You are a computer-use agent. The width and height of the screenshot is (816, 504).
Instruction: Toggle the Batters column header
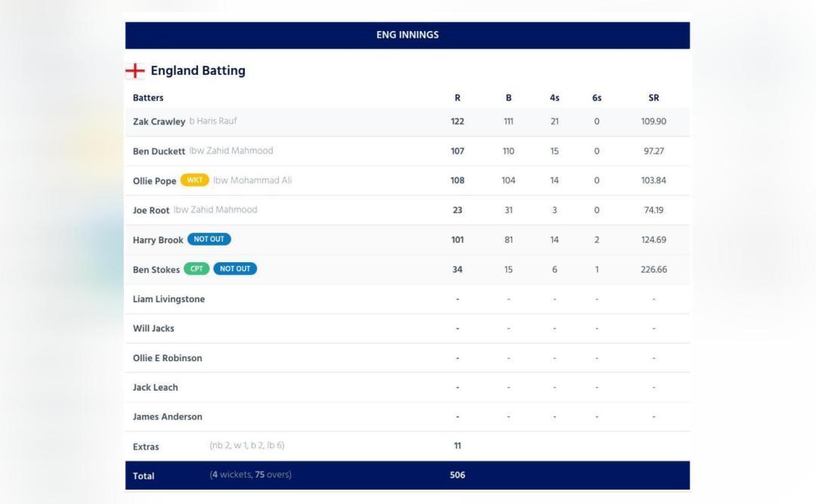148,97
